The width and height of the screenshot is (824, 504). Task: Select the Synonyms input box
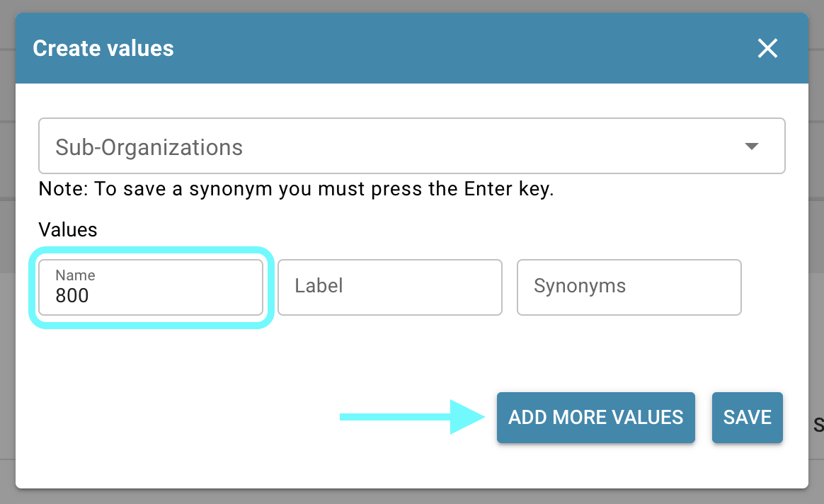click(629, 287)
